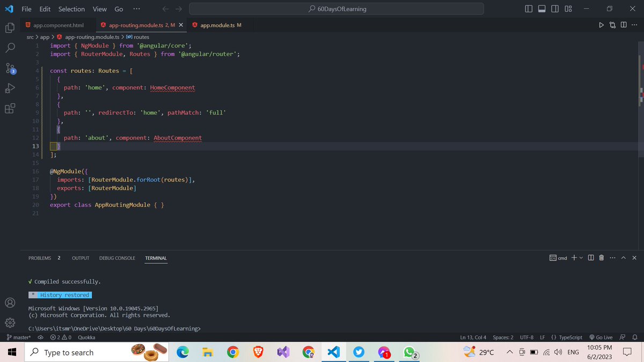Open the terminal launch profile dropdown
The height and width of the screenshot is (362, 644).
[x=581, y=257]
